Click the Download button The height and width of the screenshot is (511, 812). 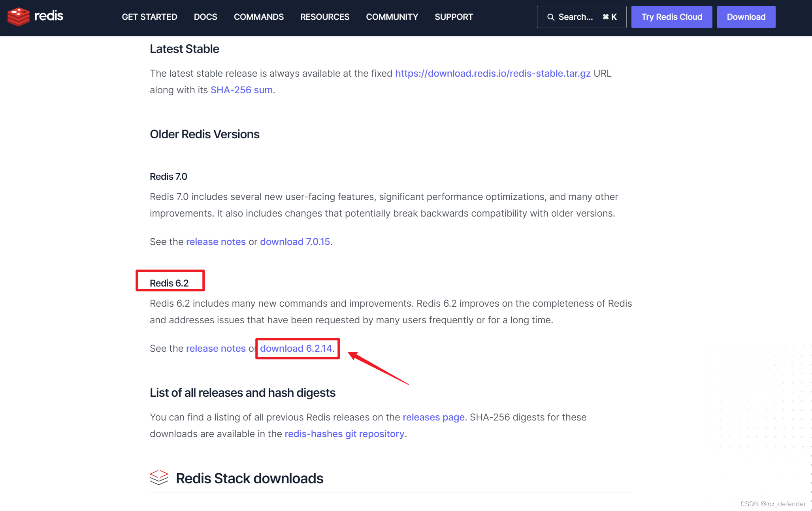746,17
